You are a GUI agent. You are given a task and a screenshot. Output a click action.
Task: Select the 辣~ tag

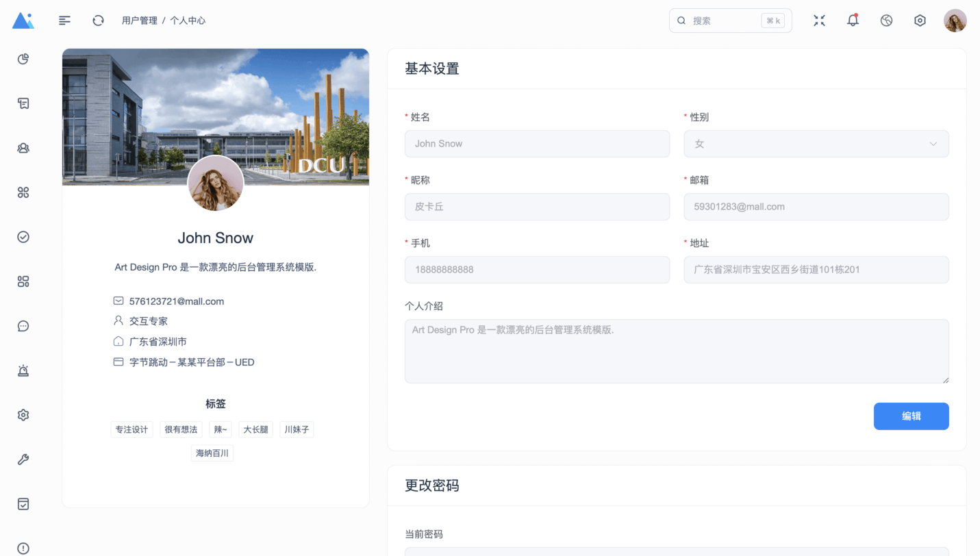pos(221,429)
